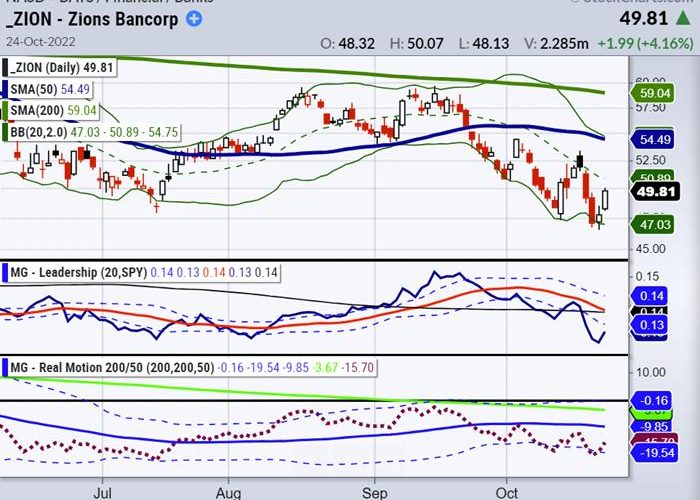Click the blue 54.49 price axis tag
700x500 pixels.
coord(652,140)
